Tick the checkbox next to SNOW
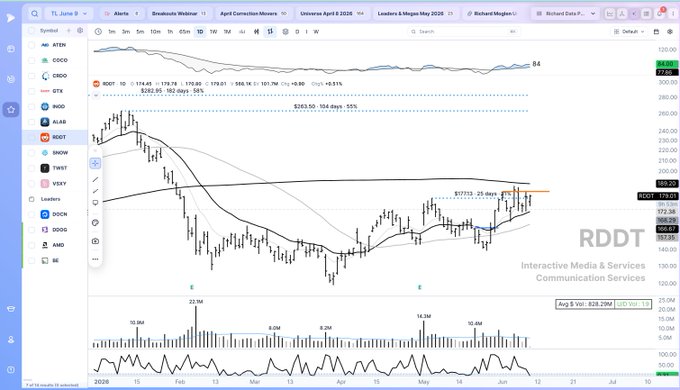 32,153
